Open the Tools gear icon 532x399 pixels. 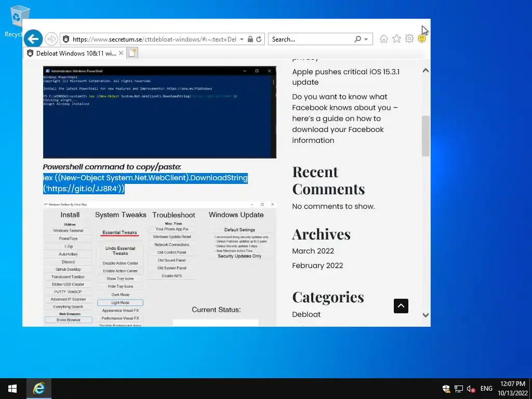409,38
